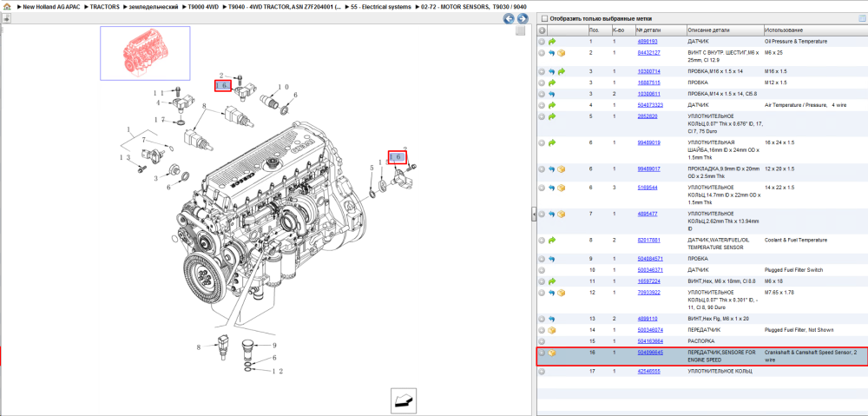The image size is (868, 416).
Task: Open the TRACTORS breadcrumb
Action: (105, 7)
